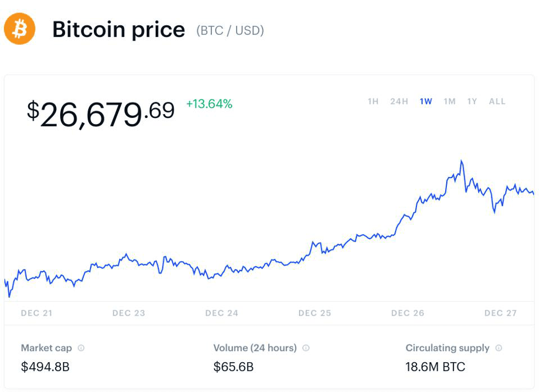Show info icon next to Volume (24 hours)
Viewport: 539px width, 392px height.
pos(306,348)
